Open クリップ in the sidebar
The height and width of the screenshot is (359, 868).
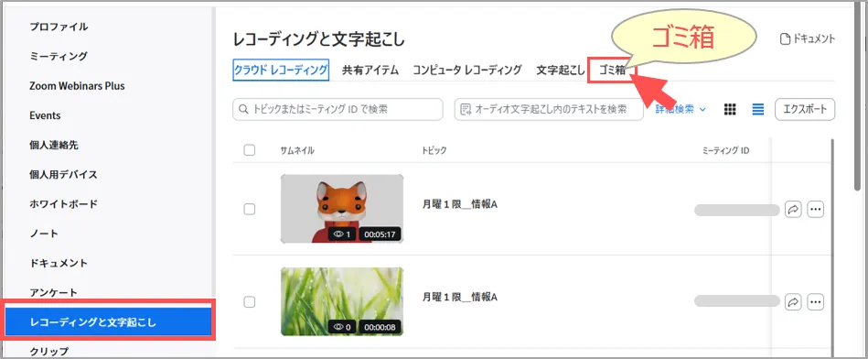[x=48, y=352]
